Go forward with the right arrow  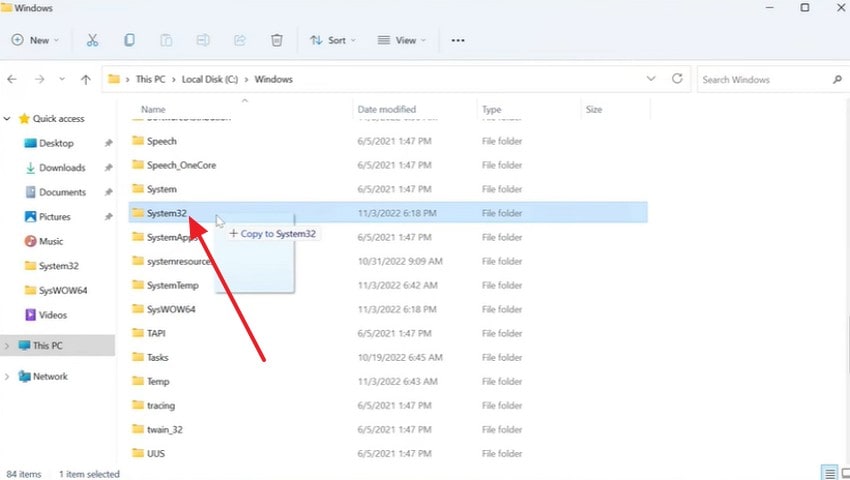(39, 79)
